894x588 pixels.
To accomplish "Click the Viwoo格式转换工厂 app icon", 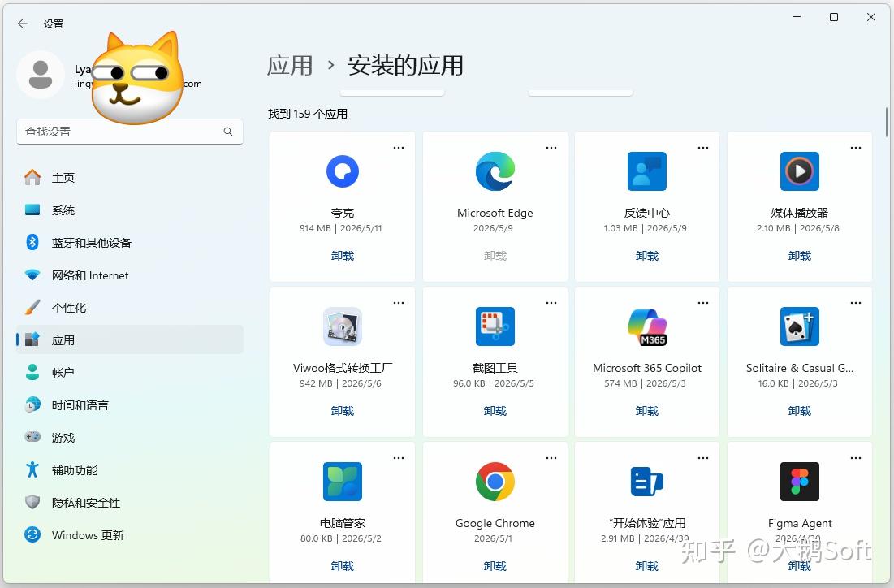I will [x=342, y=326].
